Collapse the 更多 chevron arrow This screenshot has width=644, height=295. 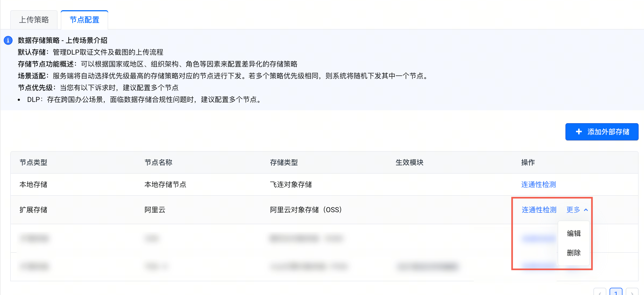(x=586, y=210)
